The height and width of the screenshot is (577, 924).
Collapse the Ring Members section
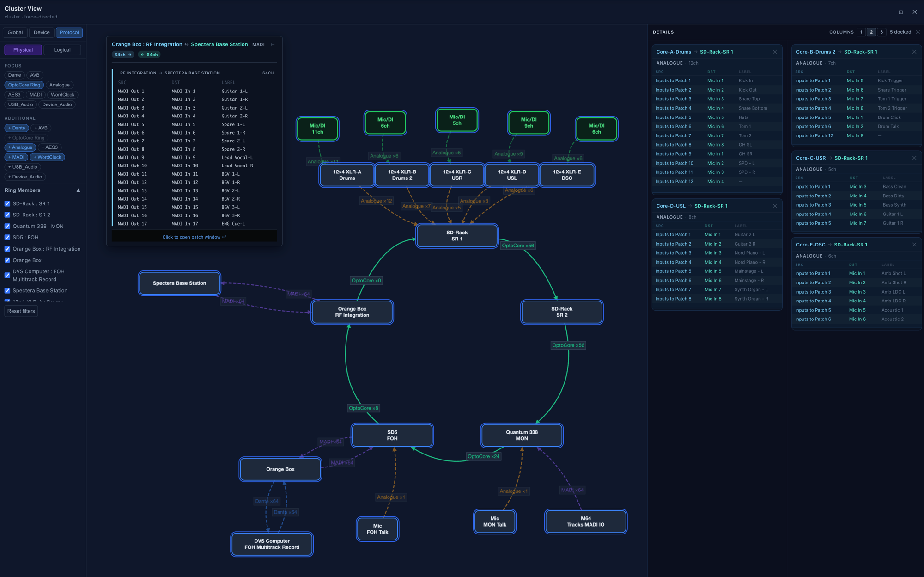(x=78, y=190)
